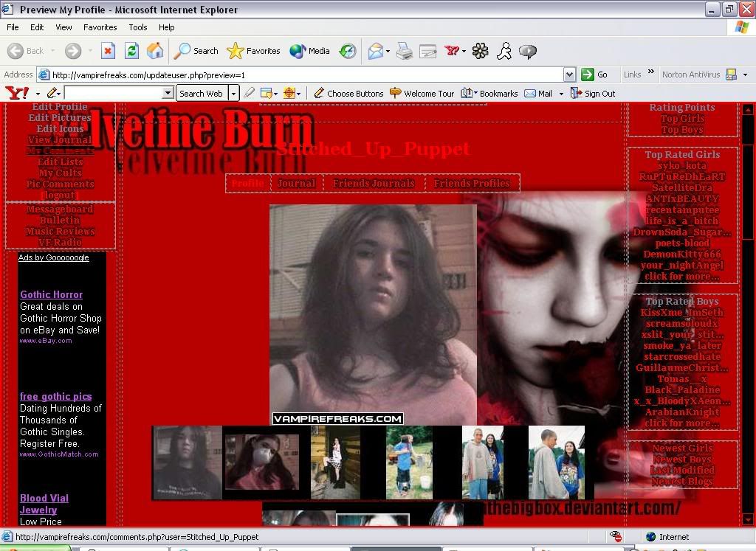Click the Edit Pictures sidebar link
The height and width of the screenshot is (551, 756).
[60, 117]
